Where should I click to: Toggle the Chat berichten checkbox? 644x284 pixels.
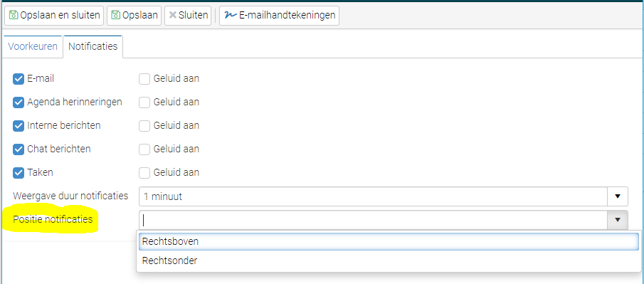pyautogui.click(x=19, y=149)
